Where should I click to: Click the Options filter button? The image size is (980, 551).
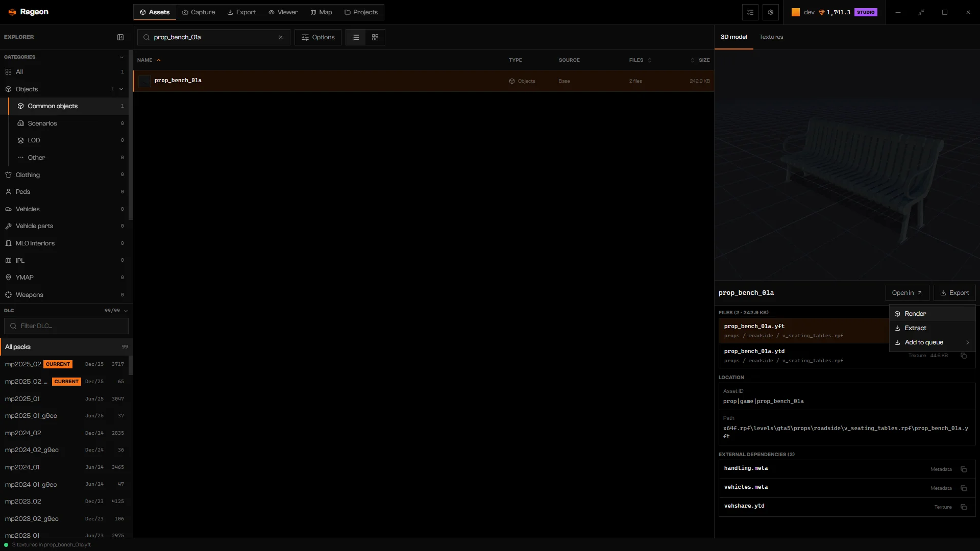(318, 37)
